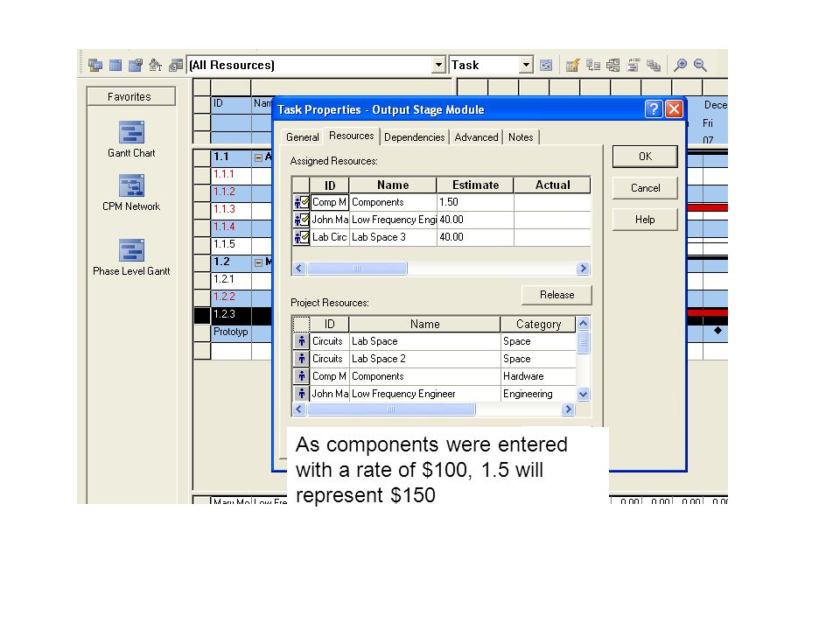
Task: Open the Task dropdown in toolbar
Action: [x=527, y=65]
